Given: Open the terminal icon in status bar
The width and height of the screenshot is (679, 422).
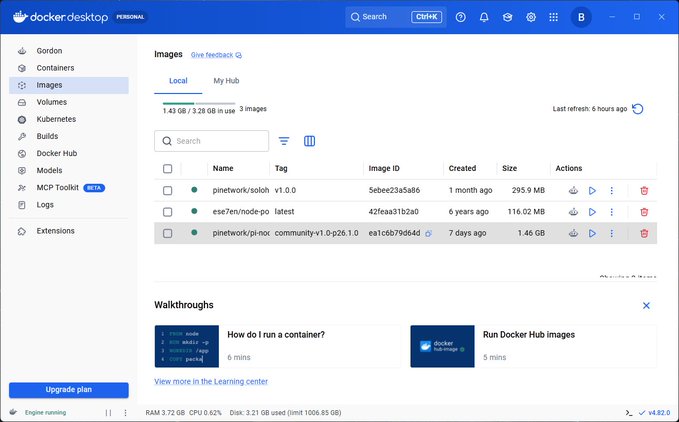Looking at the screenshot, I should tap(629, 413).
